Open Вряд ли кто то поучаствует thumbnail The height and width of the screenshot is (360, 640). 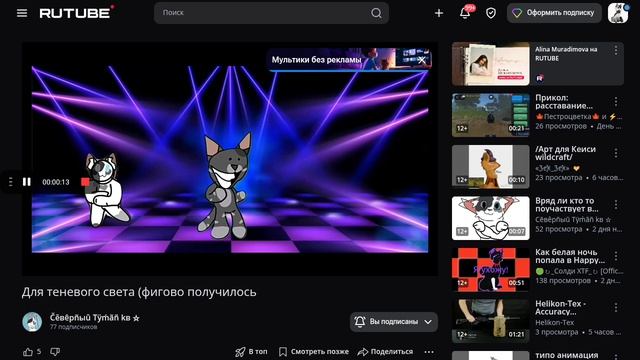point(491,218)
